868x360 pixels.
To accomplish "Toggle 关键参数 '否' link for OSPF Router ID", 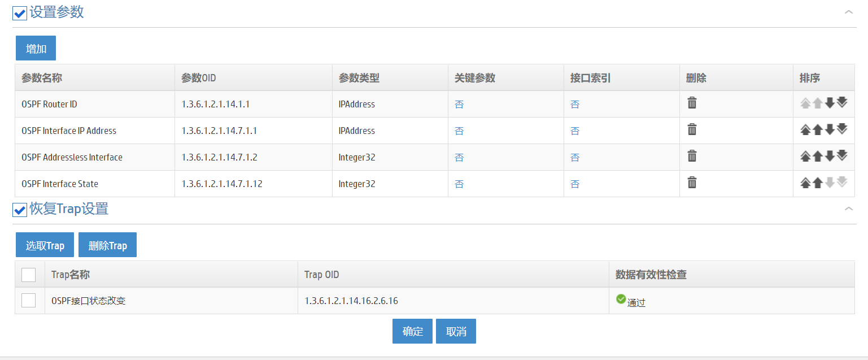I will pyautogui.click(x=459, y=105).
